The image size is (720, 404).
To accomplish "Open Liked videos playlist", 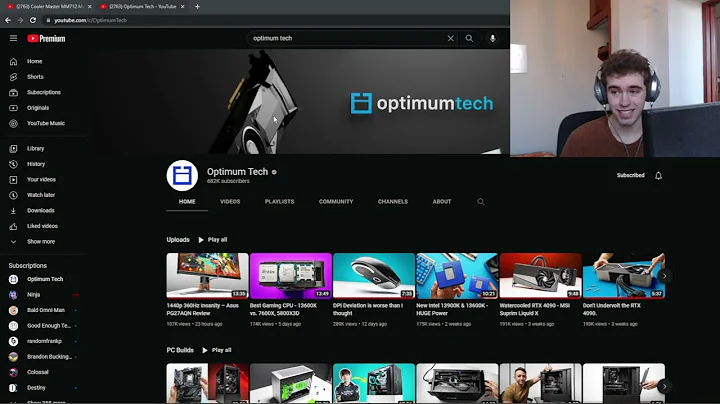I will 44,226.
